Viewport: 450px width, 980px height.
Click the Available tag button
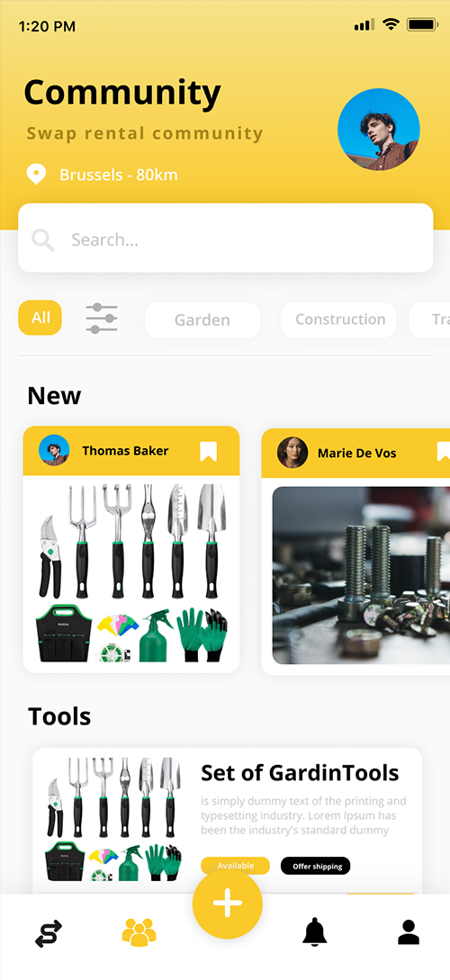coord(235,866)
